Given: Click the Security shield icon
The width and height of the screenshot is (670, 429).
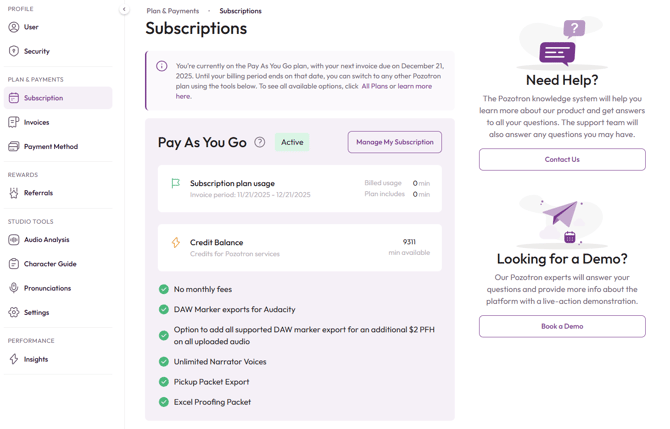Looking at the screenshot, I should [14, 51].
